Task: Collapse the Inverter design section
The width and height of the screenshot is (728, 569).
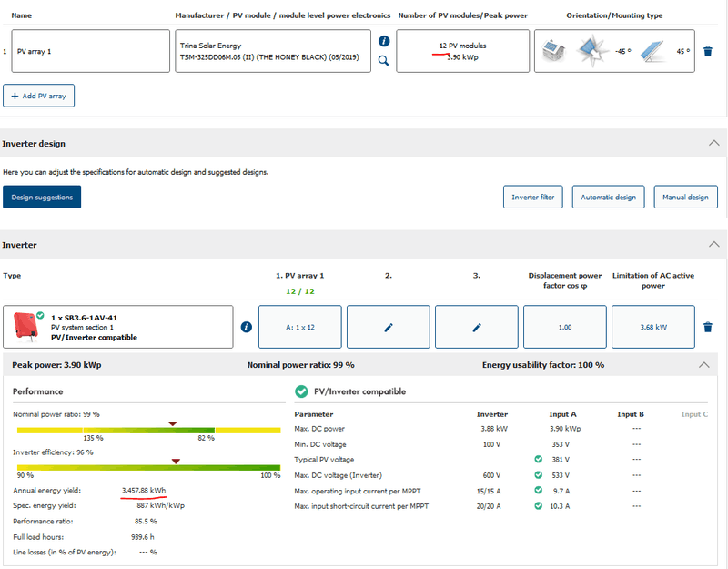Action: click(x=713, y=144)
